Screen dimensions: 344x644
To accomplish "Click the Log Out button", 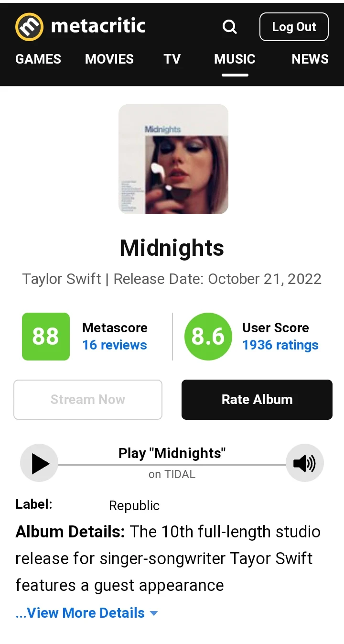I will (x=294, y=27).
